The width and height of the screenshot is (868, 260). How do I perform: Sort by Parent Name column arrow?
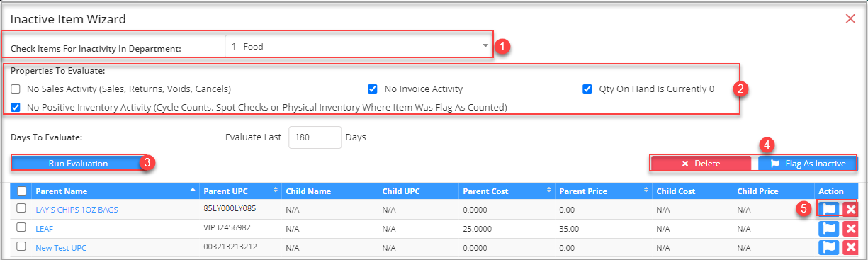[193, 191]
